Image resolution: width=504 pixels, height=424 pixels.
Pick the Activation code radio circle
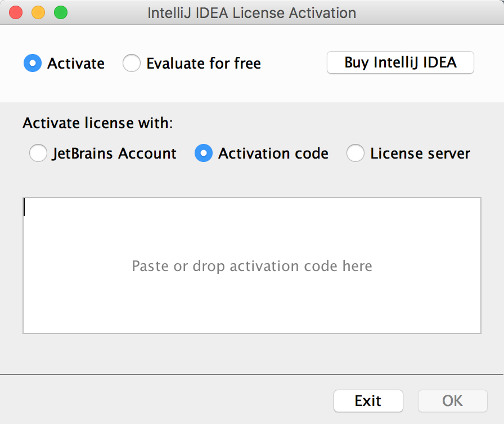(x=204, y=154)
